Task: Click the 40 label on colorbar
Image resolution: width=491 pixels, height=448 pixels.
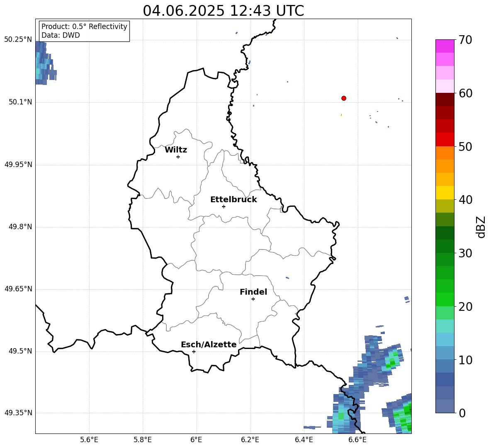Action: 465,200
